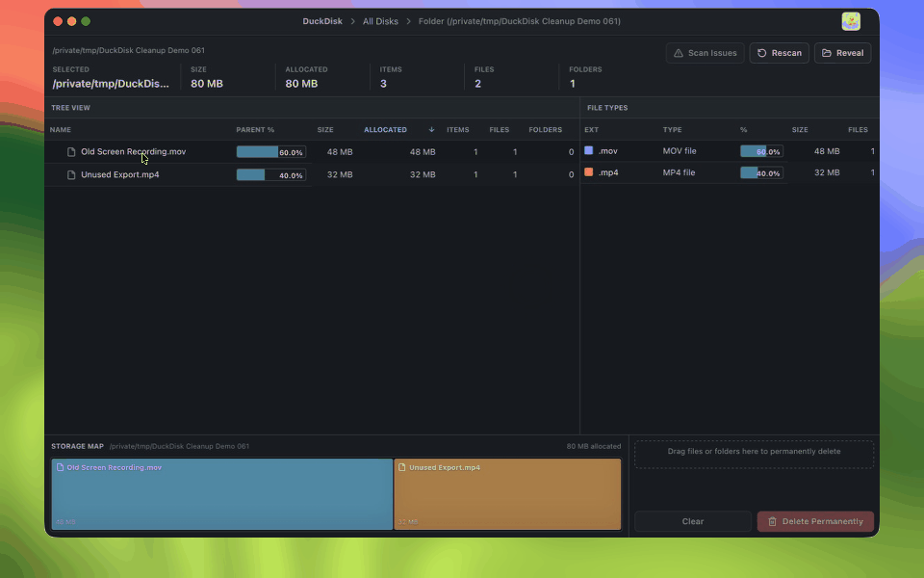
Task: Sort tree view by Name column
Action: coord(60,130)
